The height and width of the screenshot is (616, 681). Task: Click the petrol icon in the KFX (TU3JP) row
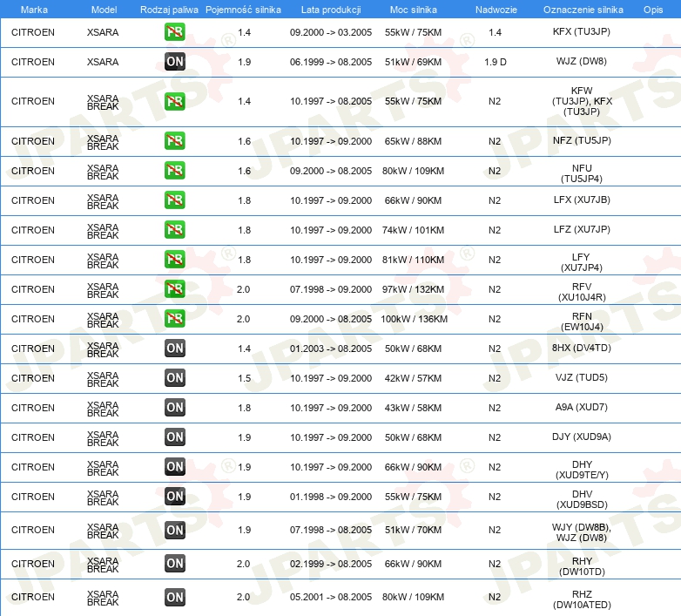pyautogui.click(x=174, y=32)
